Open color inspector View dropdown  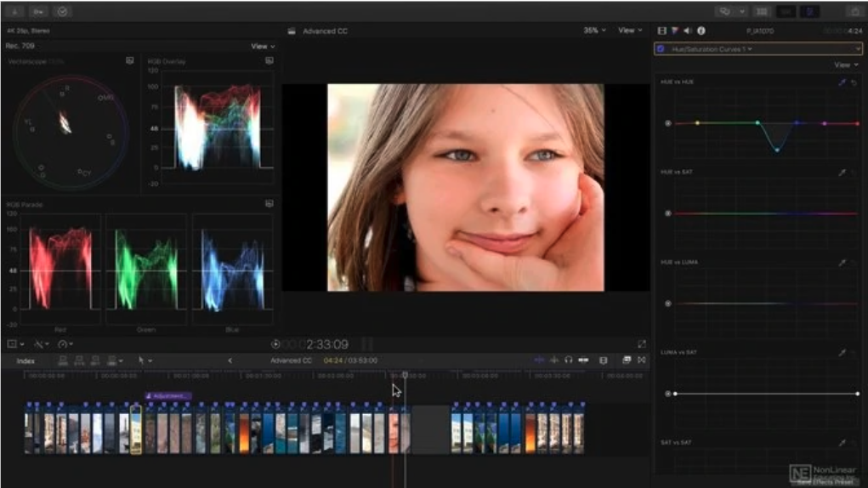[847, 65]
